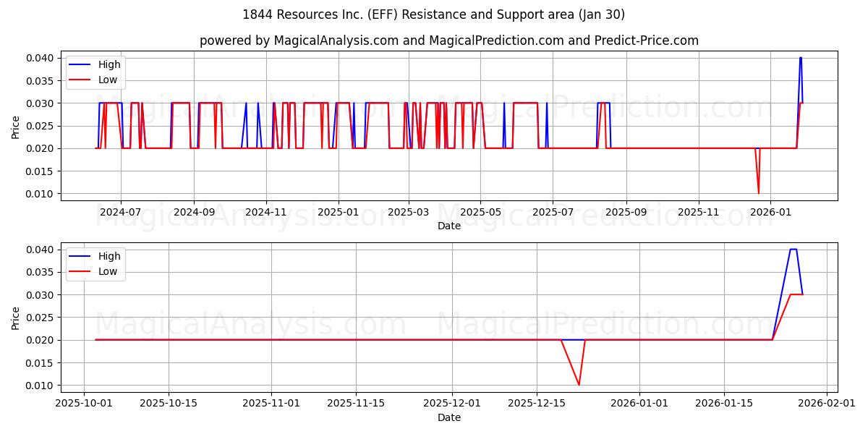The width and height of the screenshot is (868, 434).
Task: Click the 0.010 low dip in the top chart
Action: 758,193
